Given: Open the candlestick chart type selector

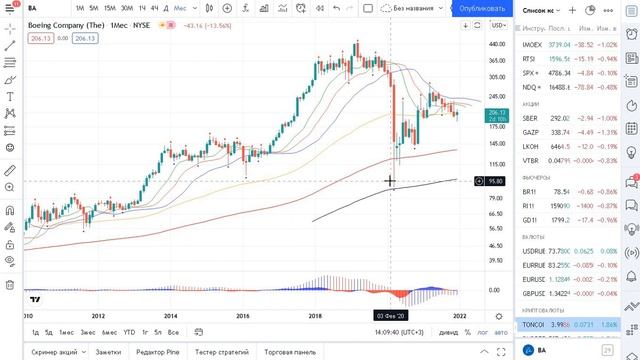Looking at the screenshot, I should click(209, 8).
